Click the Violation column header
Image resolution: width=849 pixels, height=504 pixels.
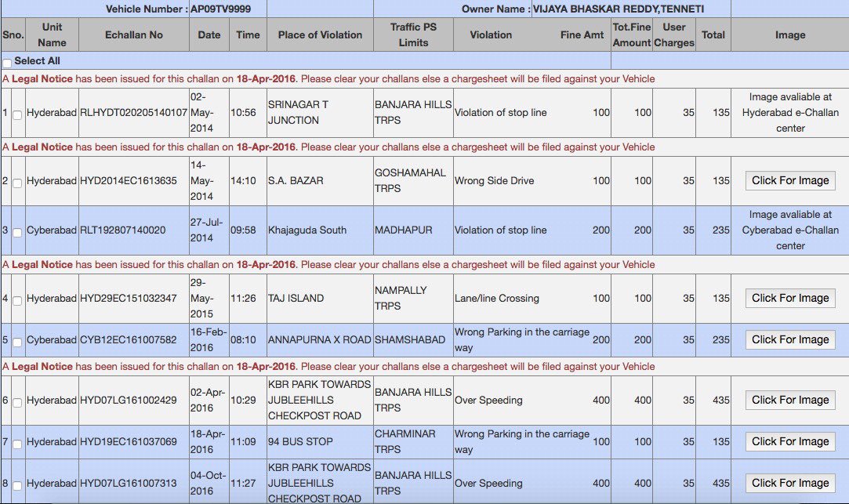491,34
